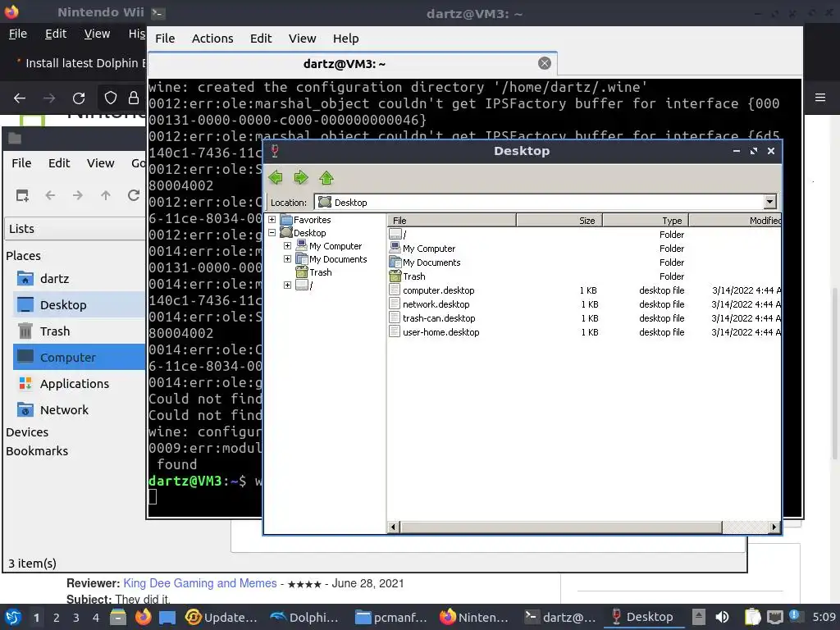This screenshot has height=630, width=840.
Task: Sort by the Modified column header
Action: click(735, 220)
